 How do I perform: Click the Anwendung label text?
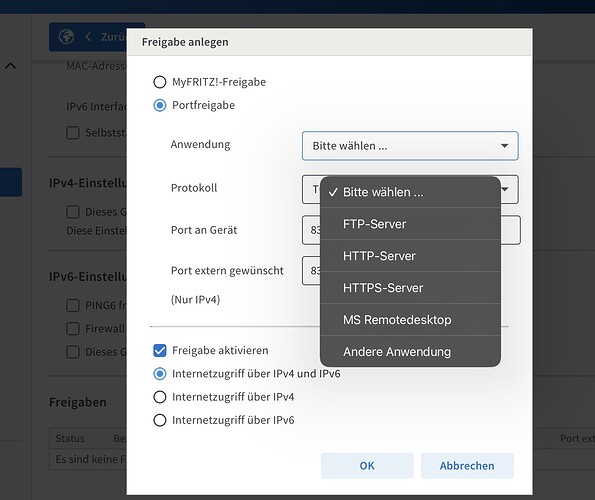click(x=200, y=145)
